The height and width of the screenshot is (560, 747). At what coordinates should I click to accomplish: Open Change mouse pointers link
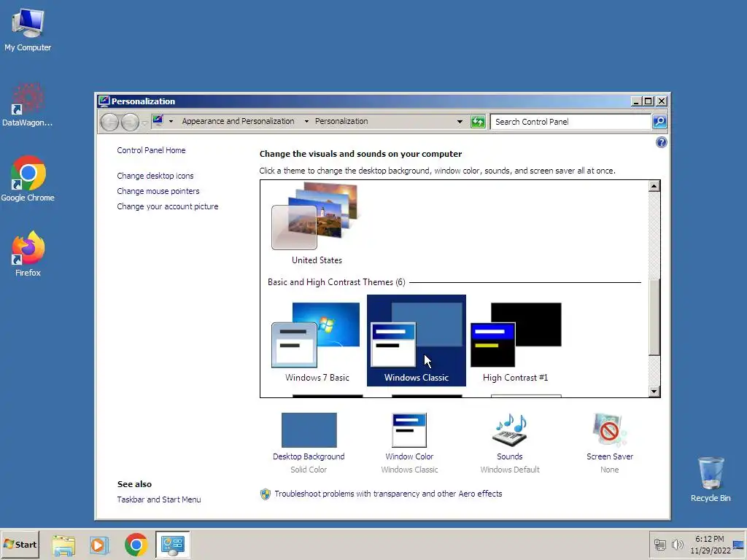tap(158, 191)
